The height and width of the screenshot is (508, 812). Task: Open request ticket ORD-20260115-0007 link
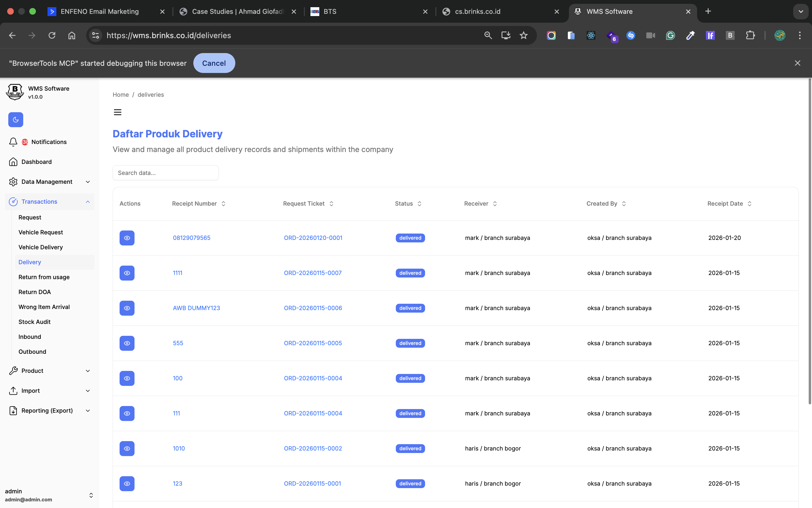pyautogui.click(x=313, y=273)
